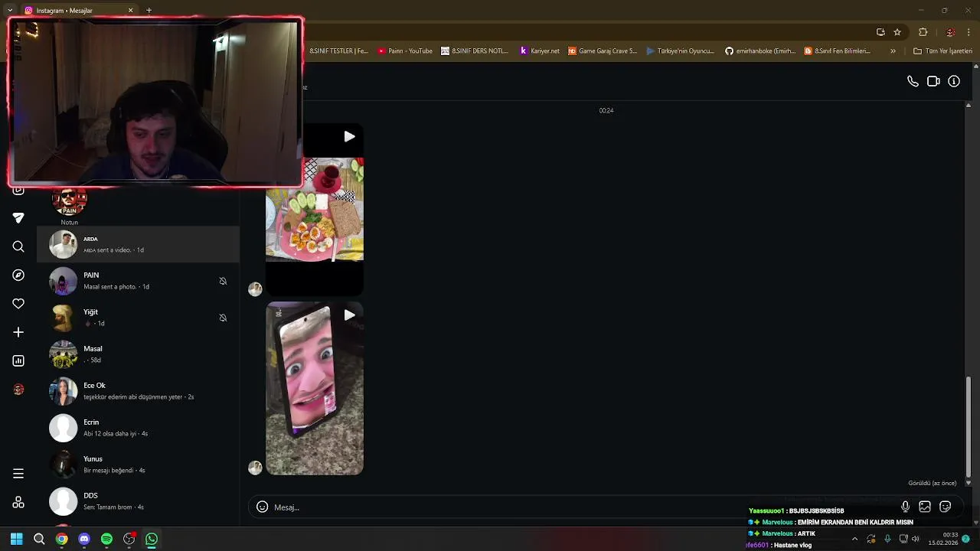Start a video call with the camera icon

(x=933, y=81)
